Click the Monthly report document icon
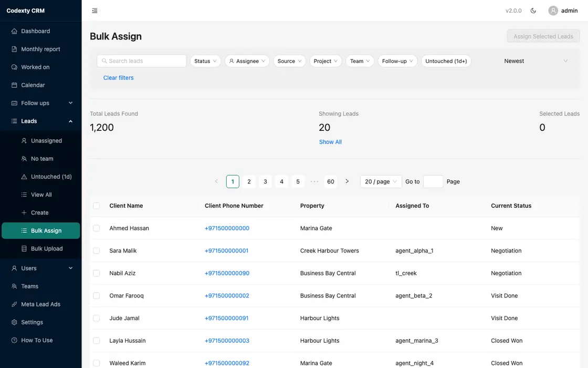This screenshot has height=368, width=588. pos(14,49)
